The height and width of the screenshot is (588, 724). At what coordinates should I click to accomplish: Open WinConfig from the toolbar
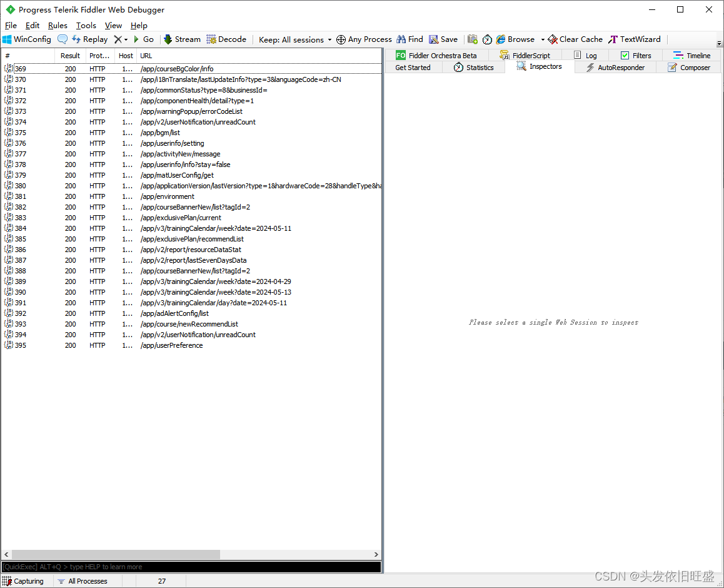[x=27, y=39]
